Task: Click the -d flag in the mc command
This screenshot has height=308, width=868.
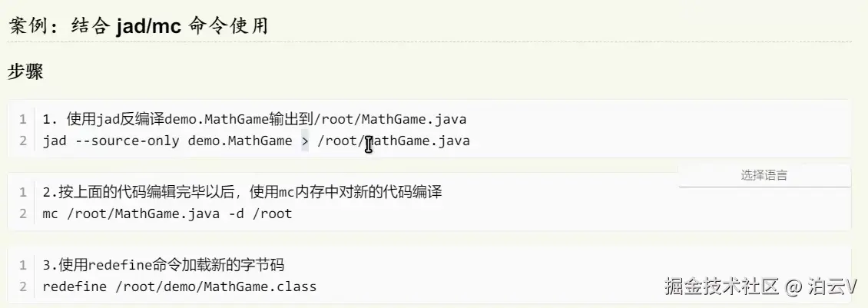Action: click(x=236, y=214)
